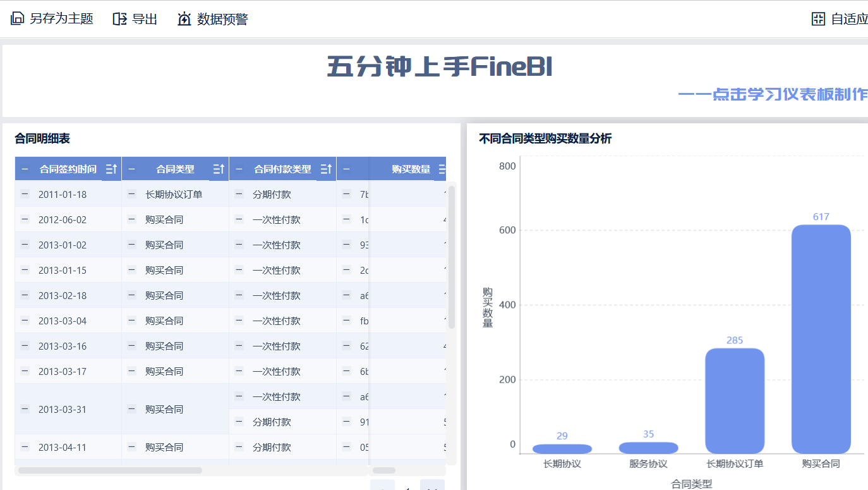Collapse the 合同付款类型 column header minus icon
The width and height of the screenshot is (868, 490).
239,169
